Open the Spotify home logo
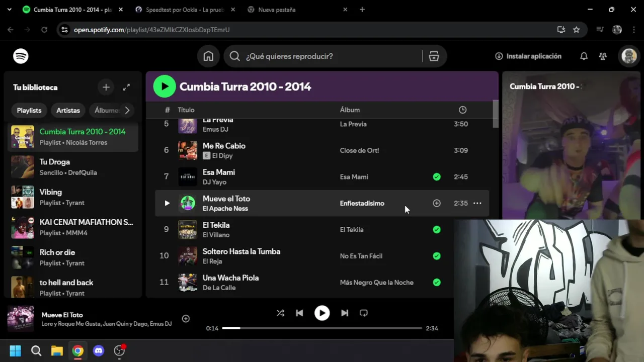This screenshot has height=362, width=644. pos(21,56)
